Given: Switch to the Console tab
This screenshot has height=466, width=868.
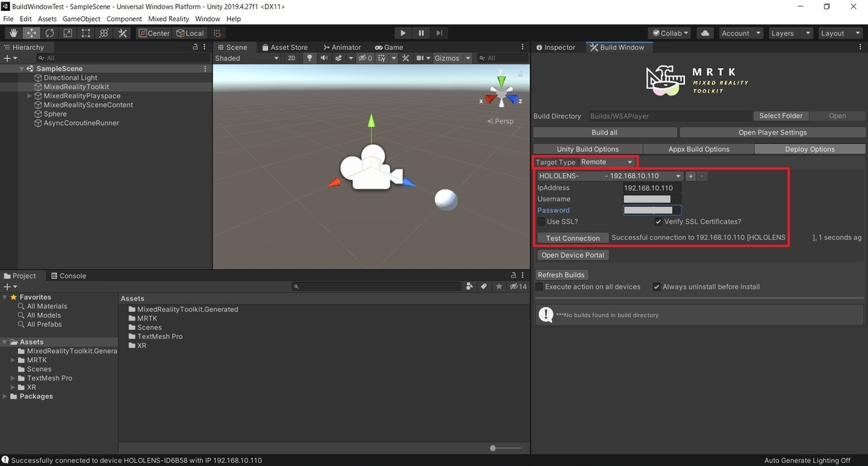Looking at the screenshot, I should [x=68, y=276].
